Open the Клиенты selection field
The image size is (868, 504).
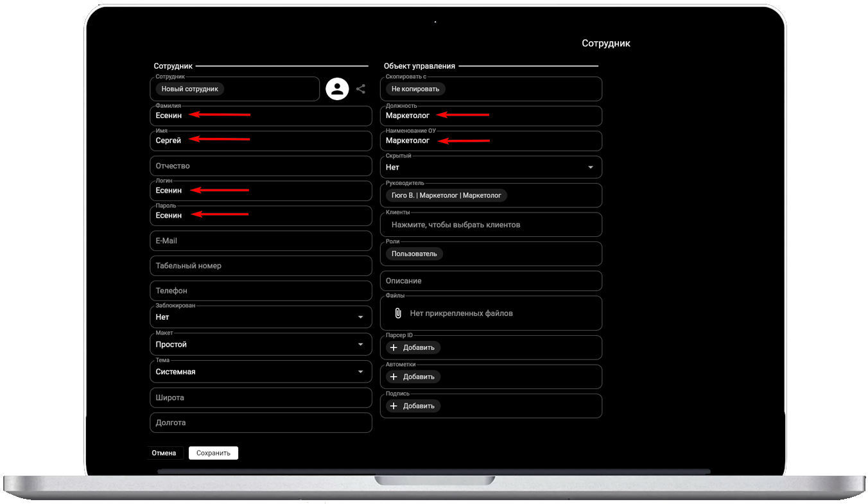pos(491,225)
